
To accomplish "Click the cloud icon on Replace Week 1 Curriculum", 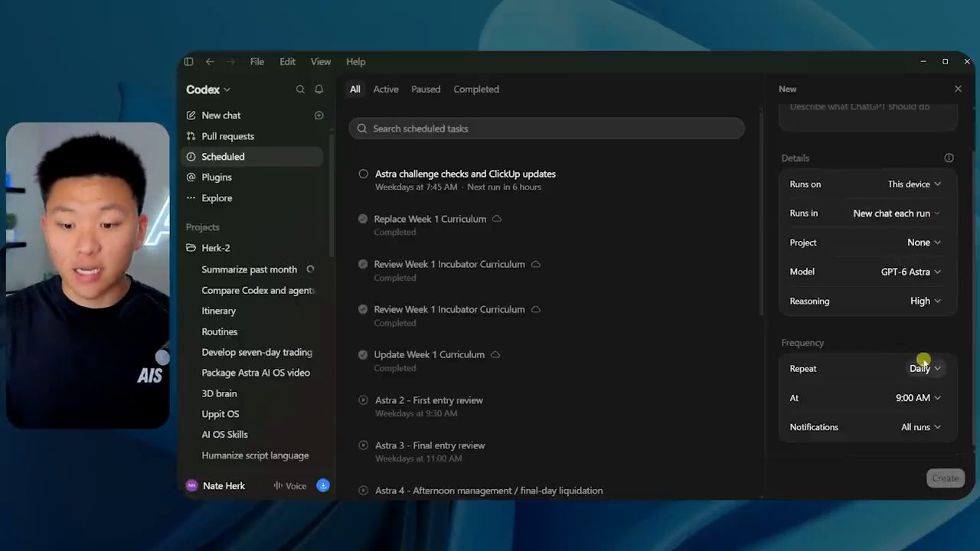I will (497, 219).
